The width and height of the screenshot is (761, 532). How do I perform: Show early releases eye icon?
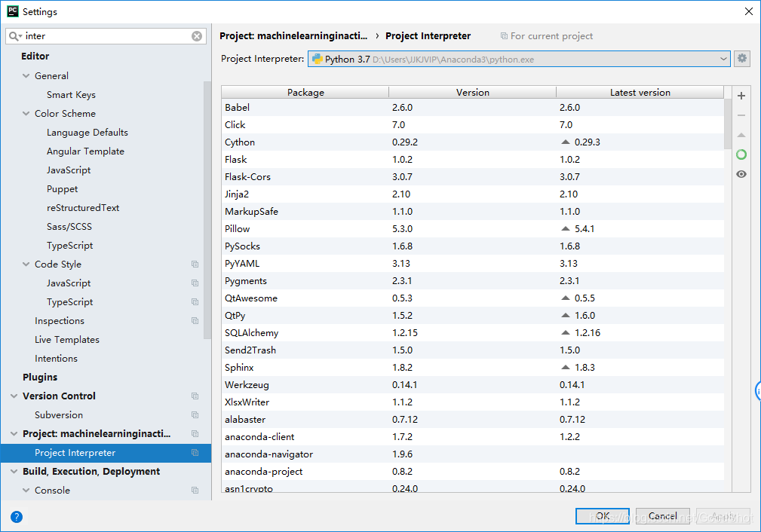[x=741, y=174]
